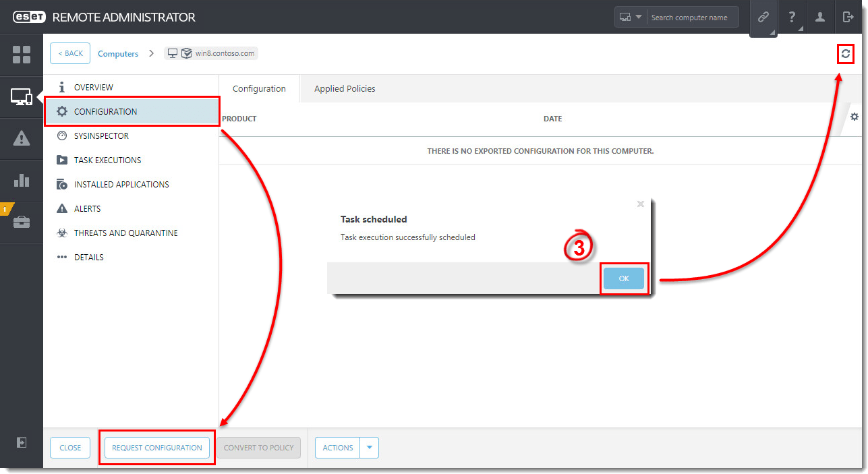Select the Computers monitor icon in sidebar
Screen dimensions: 868x474
pyautogui.click(x=22, y=97)
